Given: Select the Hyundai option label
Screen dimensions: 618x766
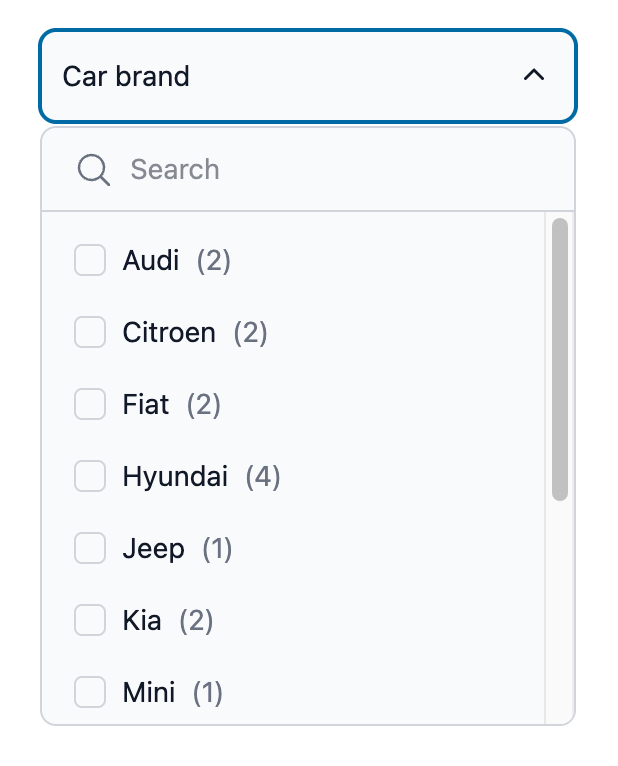Looking at the screenshot, I should point(175,477).
